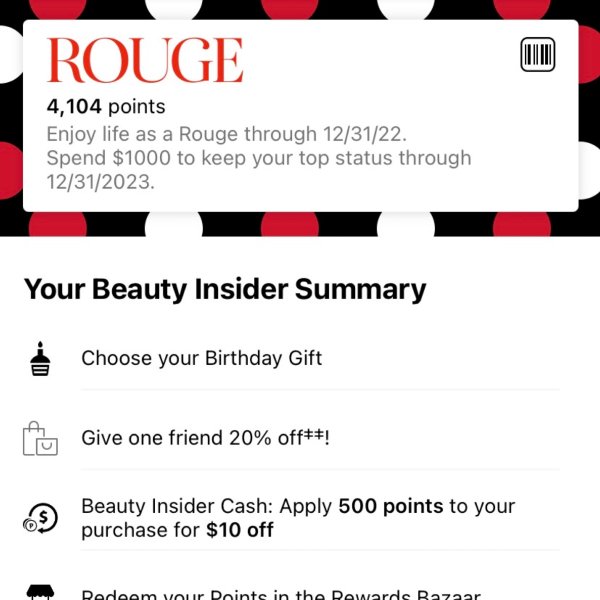Tap Your Beauty Insider Summary heading

(x=225, y=290)
